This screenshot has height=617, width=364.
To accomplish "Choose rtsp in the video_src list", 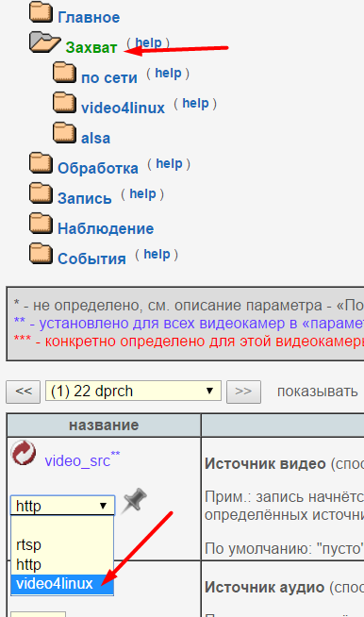I will click(62, 544).
